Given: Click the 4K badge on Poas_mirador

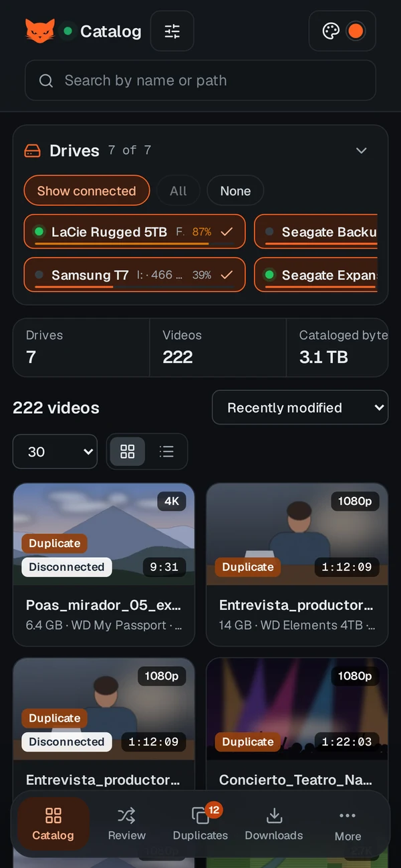Looking at the screenshot, I should tap(172, 502).
